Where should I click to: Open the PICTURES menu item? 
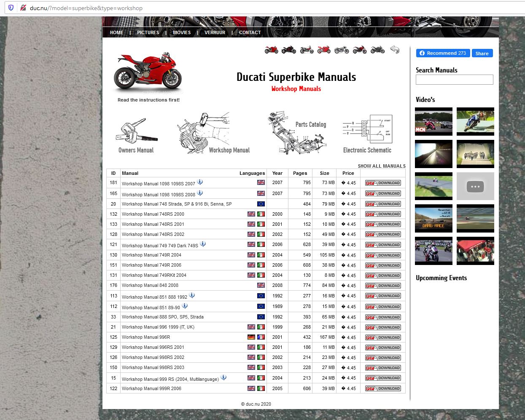[x=148, y=32]
